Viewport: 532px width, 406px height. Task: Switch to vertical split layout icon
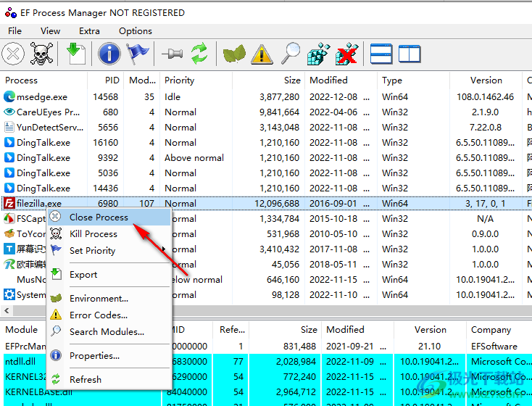click(x=410, y=54)
